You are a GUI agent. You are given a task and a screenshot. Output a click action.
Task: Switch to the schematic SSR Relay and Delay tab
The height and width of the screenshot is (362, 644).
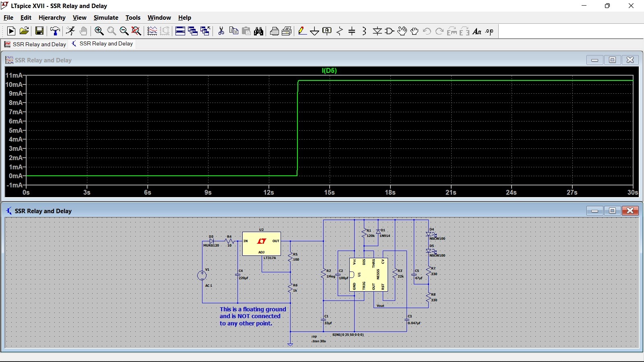(102, 43)
